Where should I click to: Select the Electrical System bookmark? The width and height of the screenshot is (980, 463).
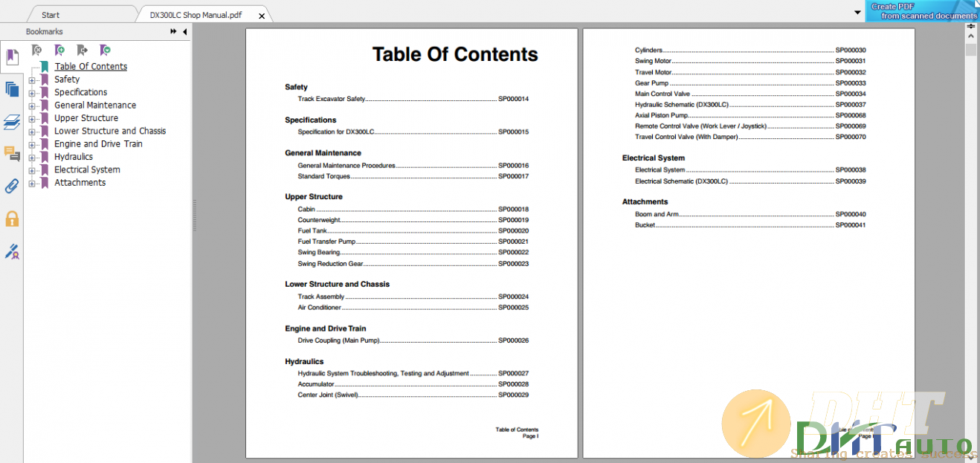pyautogui.click(x=87, y=169)
